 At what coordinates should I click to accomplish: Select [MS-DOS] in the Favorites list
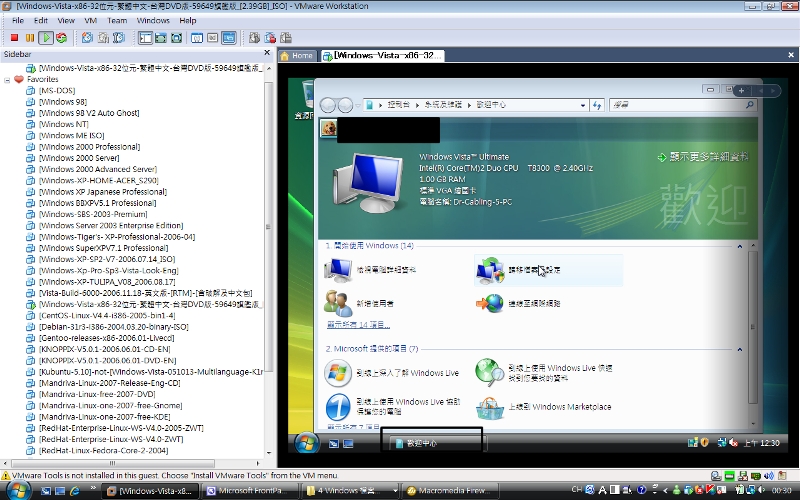(57, 90)
